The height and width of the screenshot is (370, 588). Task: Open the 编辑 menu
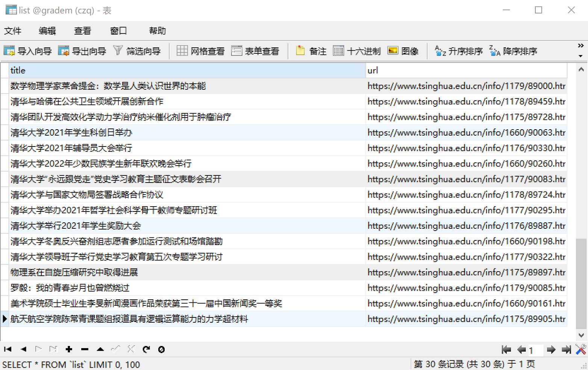click(x=47, y=31)
